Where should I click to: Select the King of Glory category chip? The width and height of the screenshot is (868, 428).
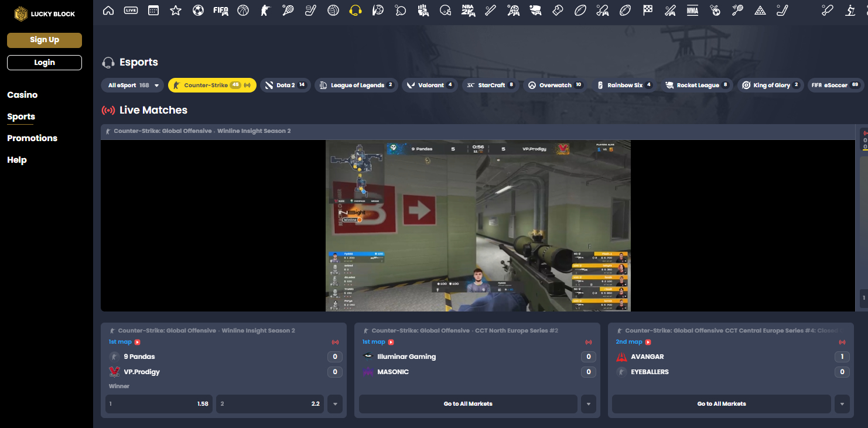tap(771, 85)
